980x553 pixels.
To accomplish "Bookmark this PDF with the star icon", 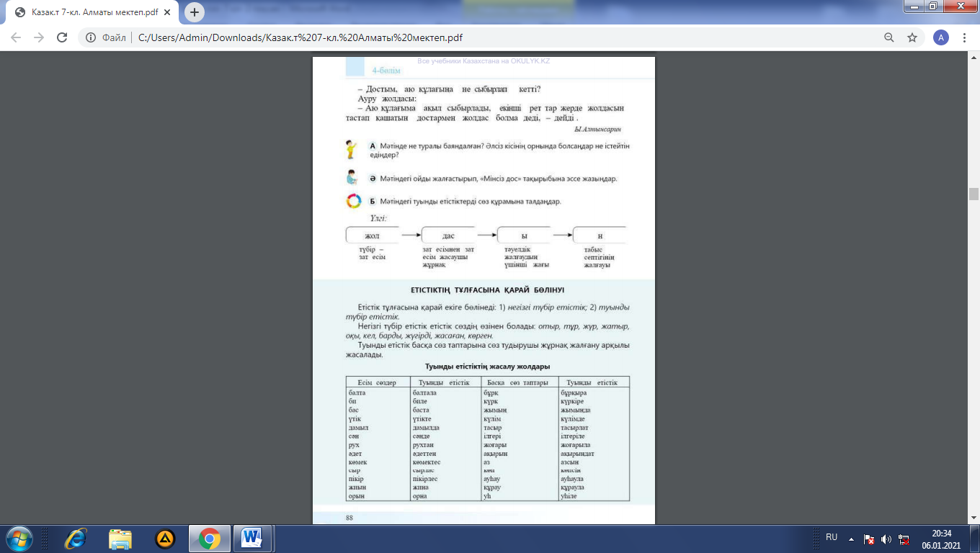I will coord(912,37).
